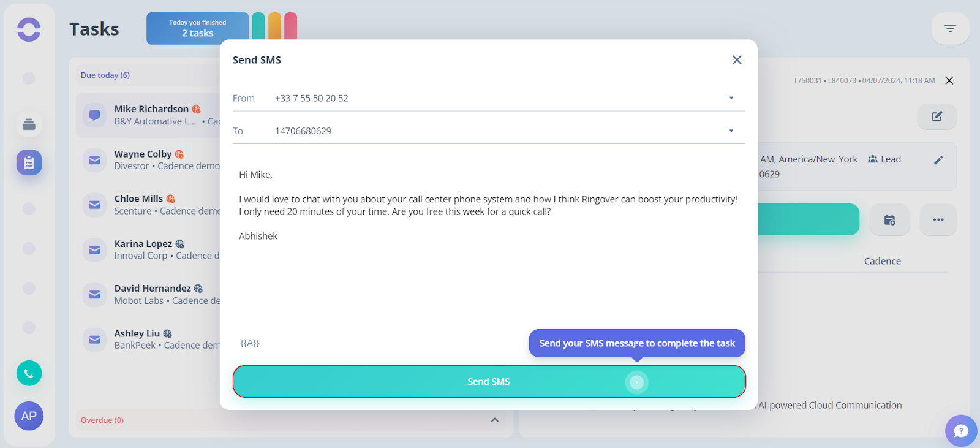Click the Ringover logo icon
The image size is (980, 448).
point(29,29)
